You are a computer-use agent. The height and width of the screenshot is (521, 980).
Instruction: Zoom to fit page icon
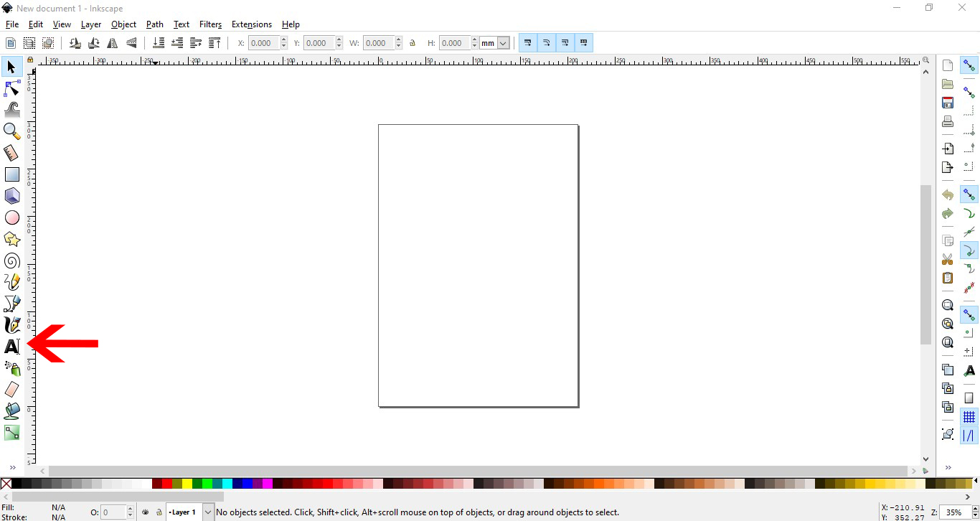coord(948,342)
